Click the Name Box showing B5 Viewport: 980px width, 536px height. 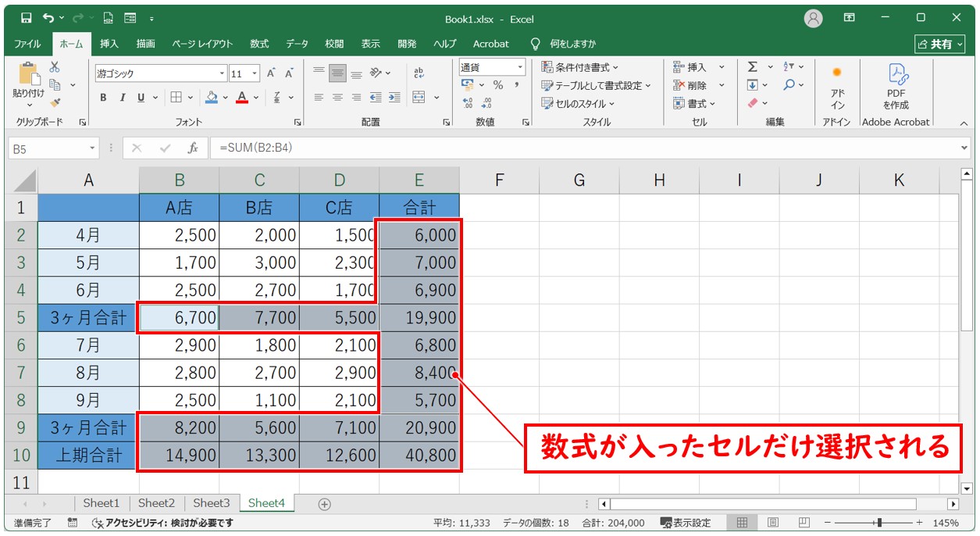point(47,148)
